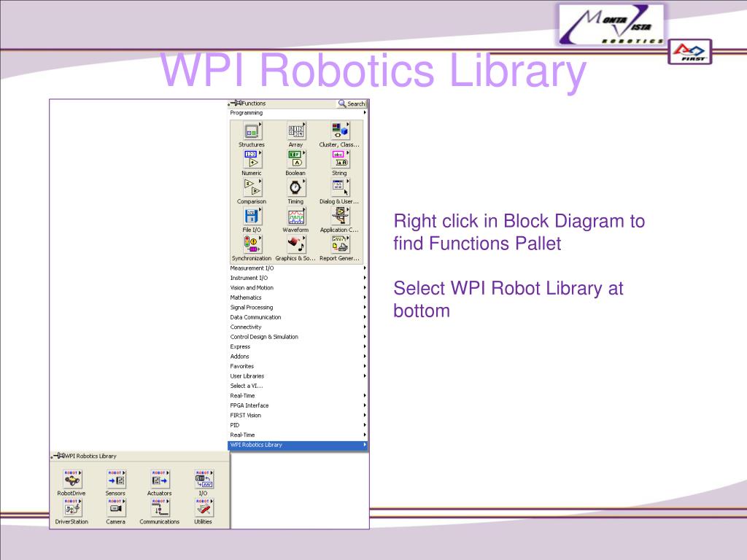This screenshot has width=747, height=560.
Task: Expand the Instrument I/O category
Action: (298, 278)
